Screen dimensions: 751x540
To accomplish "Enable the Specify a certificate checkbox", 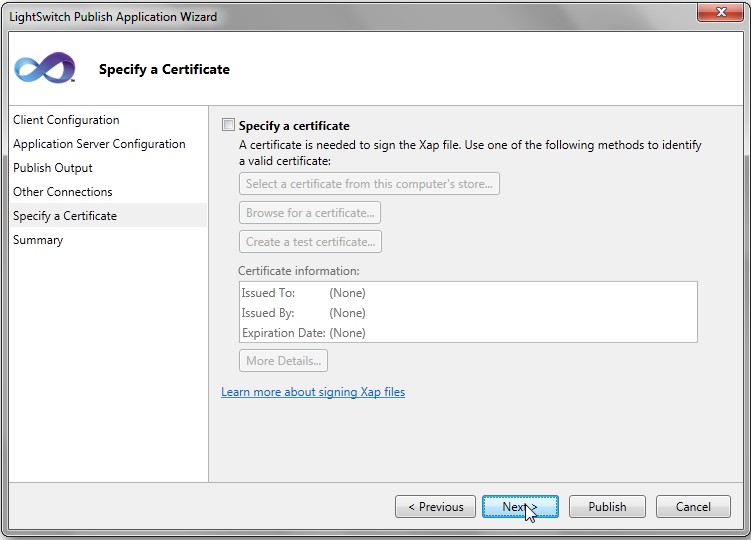I will pyautogui.click(x=228, y=126).
